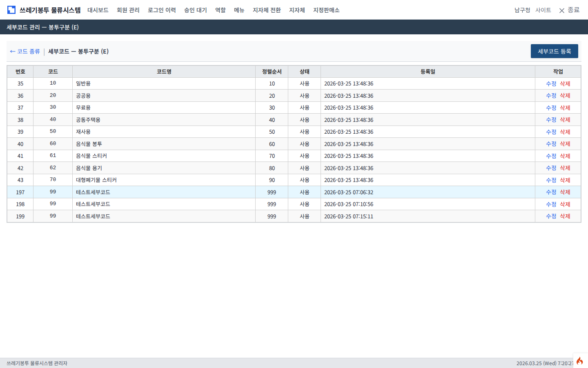Click the 정렬순서 column header
This screenshot has height=368, width=588.
(x=272, y=72)
